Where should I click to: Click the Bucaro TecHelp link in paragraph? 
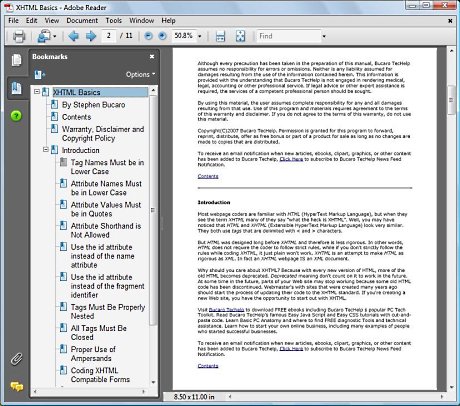coord(226,310)
